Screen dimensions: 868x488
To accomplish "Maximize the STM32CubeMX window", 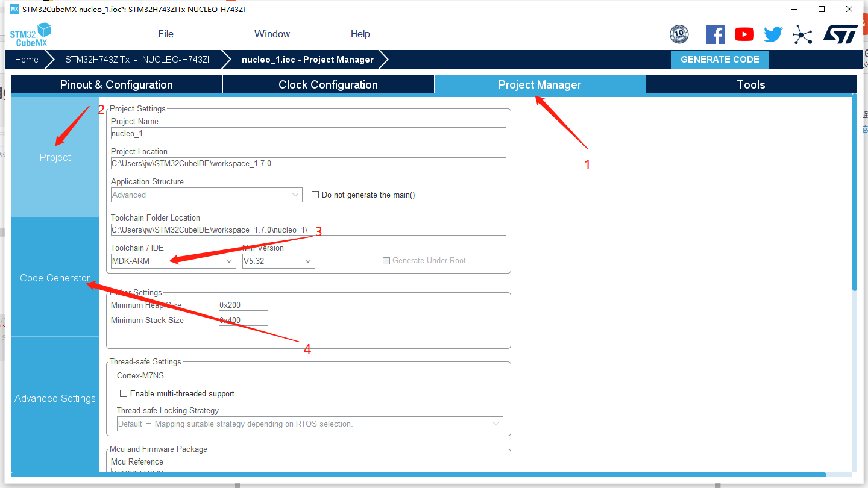I will coord(822,9).
